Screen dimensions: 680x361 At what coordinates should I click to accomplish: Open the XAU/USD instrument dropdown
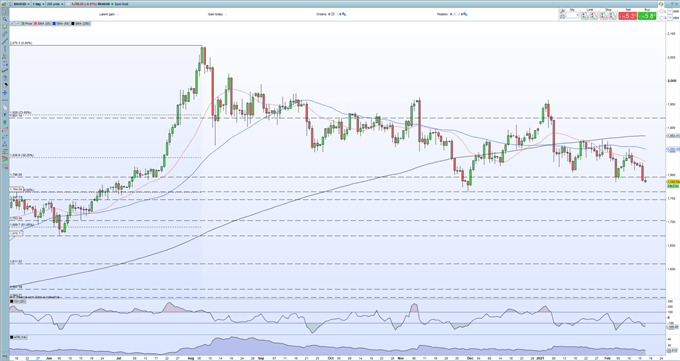point(22,4)
